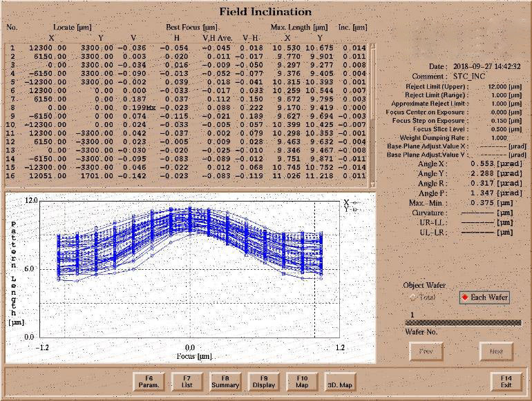Screen dimensions: 532x401
Task: Click the Wafer No. slider bar
Action: click(463, 323)
